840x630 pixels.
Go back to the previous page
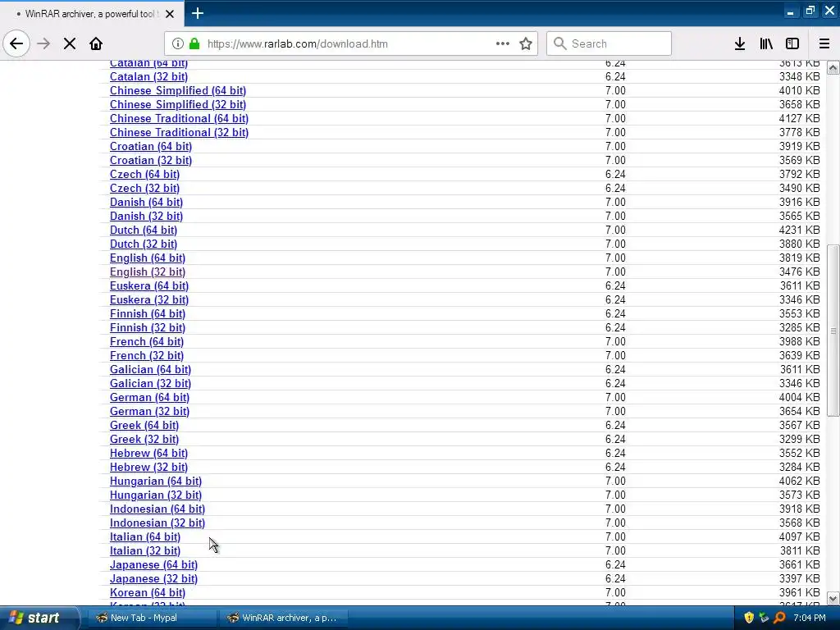pos(16,43)
